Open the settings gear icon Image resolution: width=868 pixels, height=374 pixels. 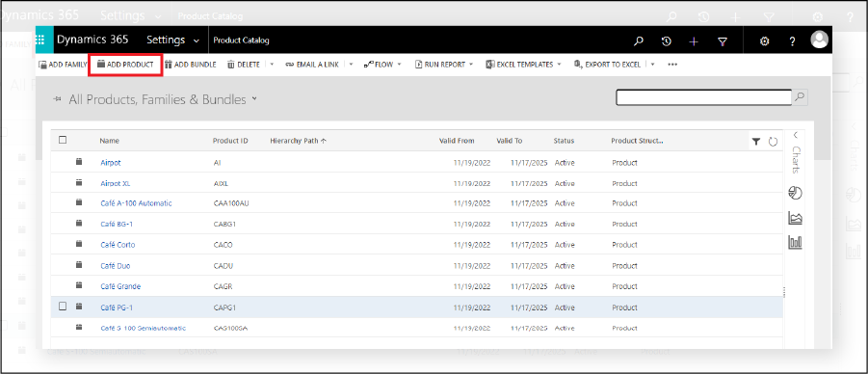(x=765, y=41)
